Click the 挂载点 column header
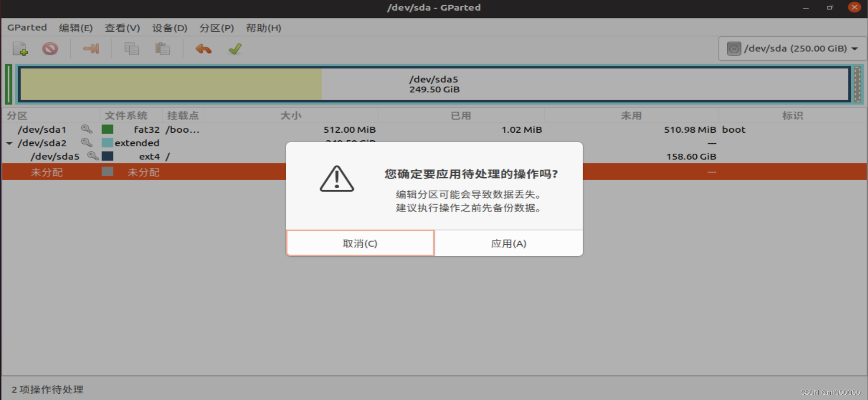Viewport: 868px width, 400px height. point(183,115)
